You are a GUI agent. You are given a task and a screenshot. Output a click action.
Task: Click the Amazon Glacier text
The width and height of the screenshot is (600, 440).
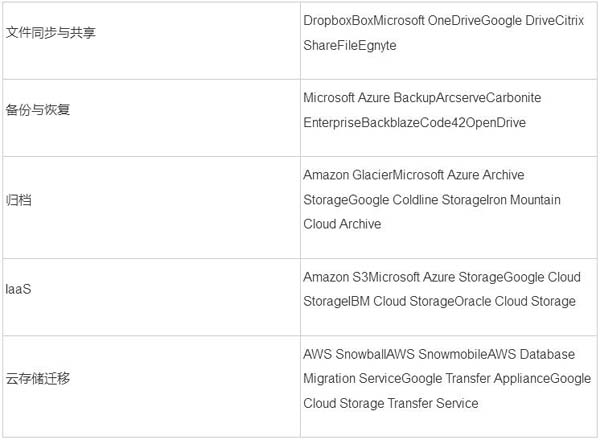point(347,174)
